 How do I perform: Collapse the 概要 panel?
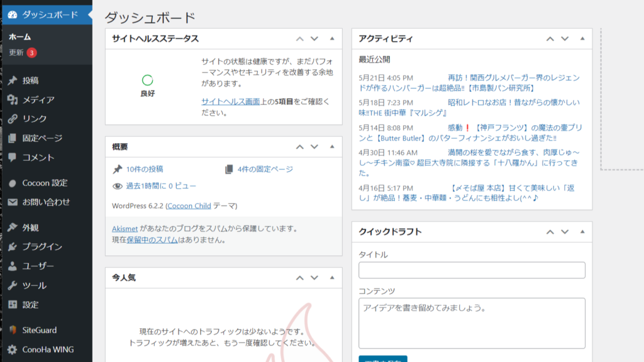[x=332, y=146]
